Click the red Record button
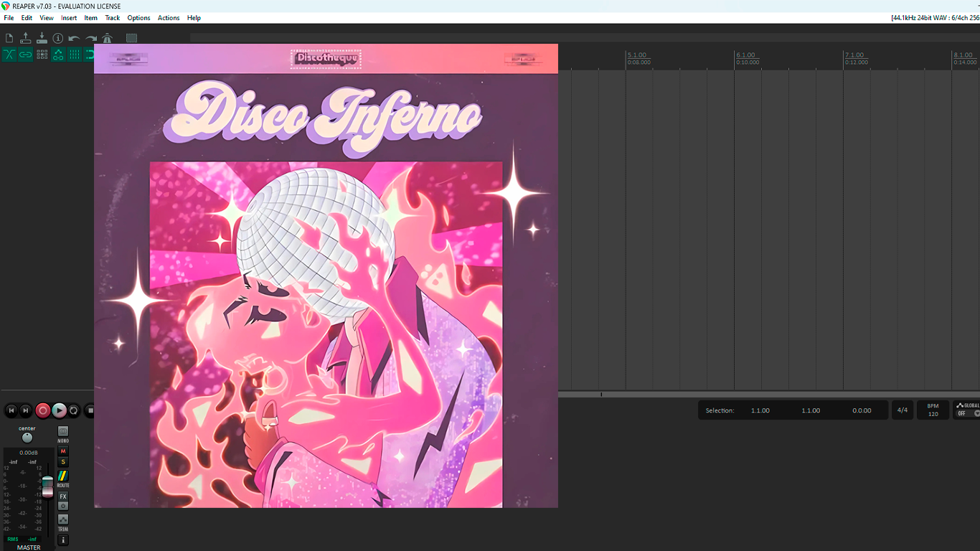This screenshot has width=980, height=551. (x=43, y=410)
